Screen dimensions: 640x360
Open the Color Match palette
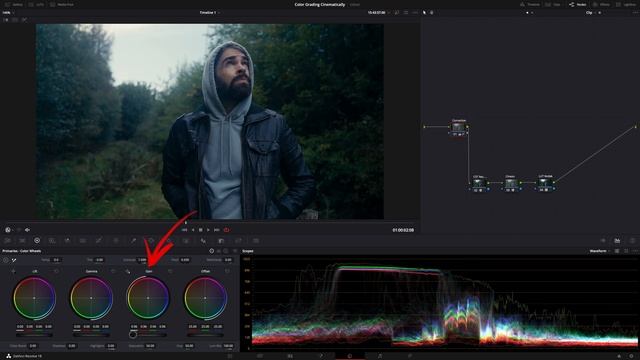pos(22,241)
